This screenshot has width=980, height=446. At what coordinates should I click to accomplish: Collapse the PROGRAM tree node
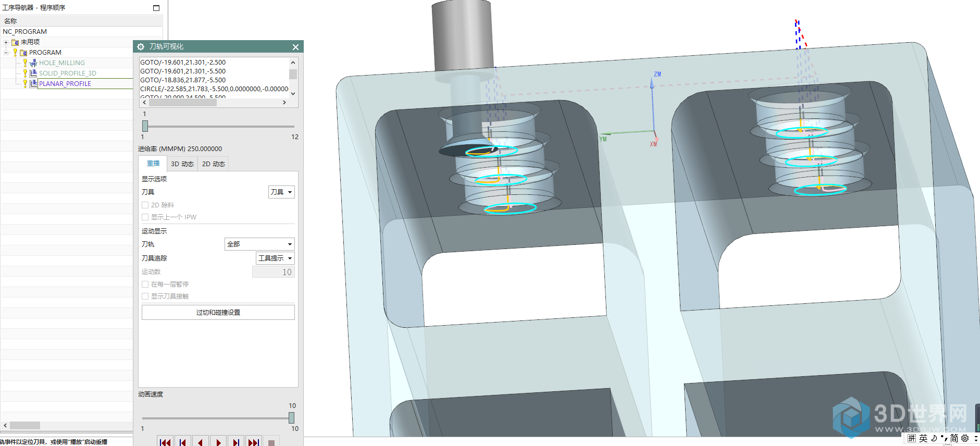coord(6,53)
